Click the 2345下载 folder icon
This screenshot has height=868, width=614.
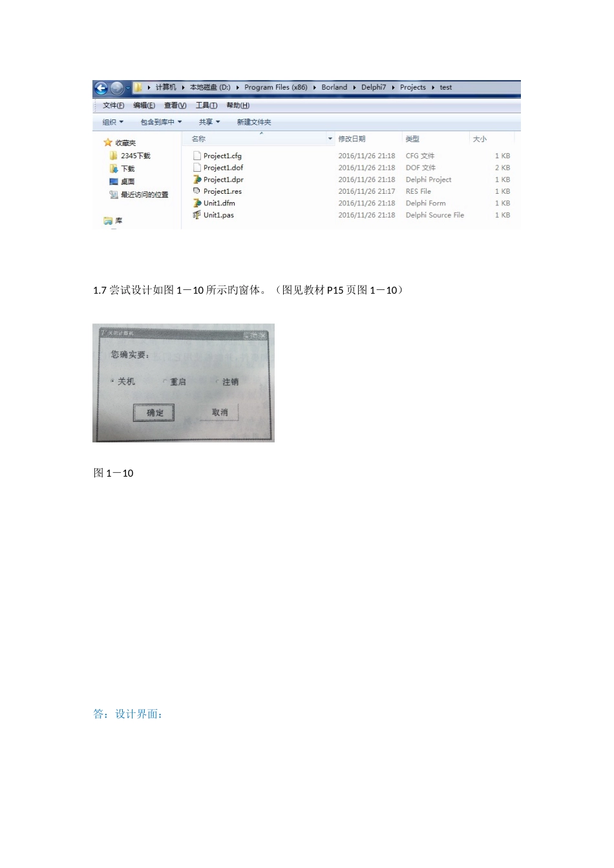click(x=114, y=156)
